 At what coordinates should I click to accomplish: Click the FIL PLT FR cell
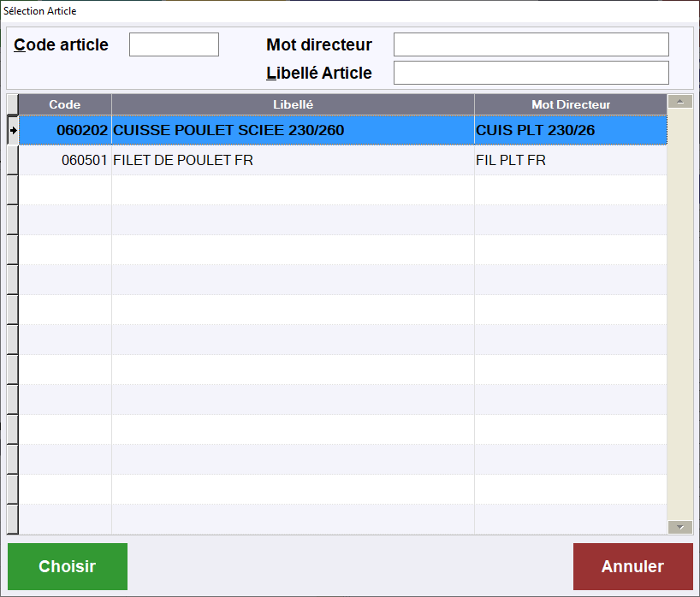tap(570, 161)
